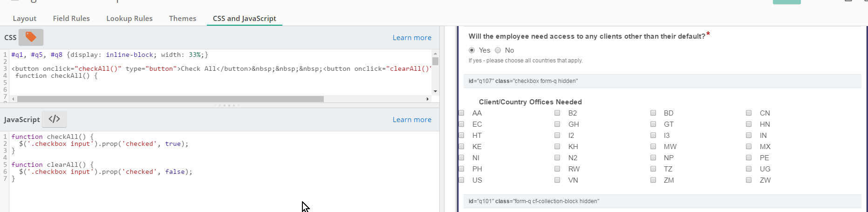Select the Yes radio button

click(x=472, y=50)
